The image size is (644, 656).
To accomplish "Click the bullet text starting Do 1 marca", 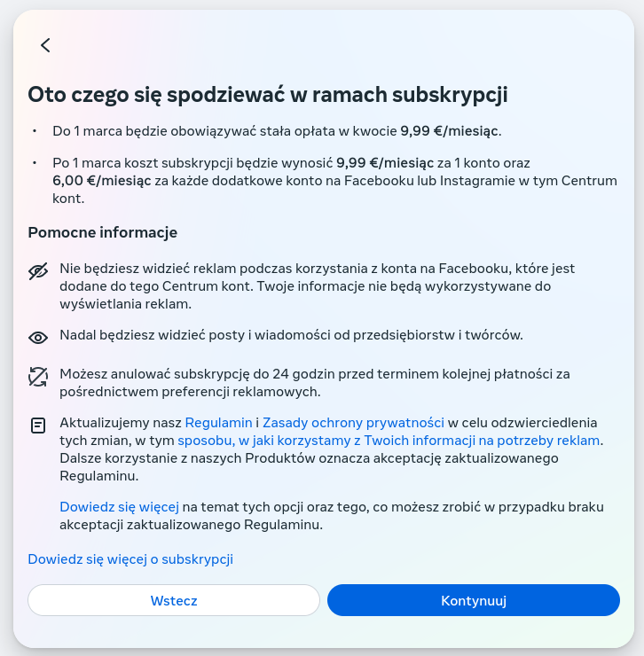I will [277, 131].
